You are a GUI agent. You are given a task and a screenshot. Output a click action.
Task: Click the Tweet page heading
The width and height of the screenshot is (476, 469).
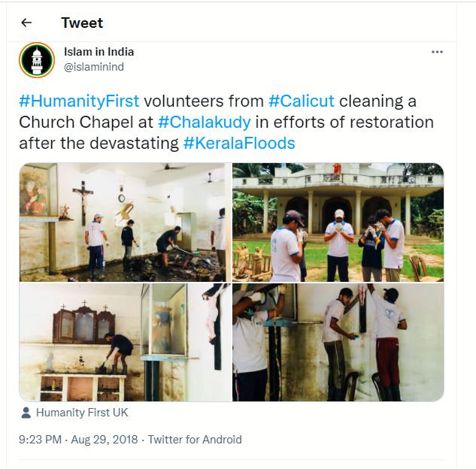[82, 23]
